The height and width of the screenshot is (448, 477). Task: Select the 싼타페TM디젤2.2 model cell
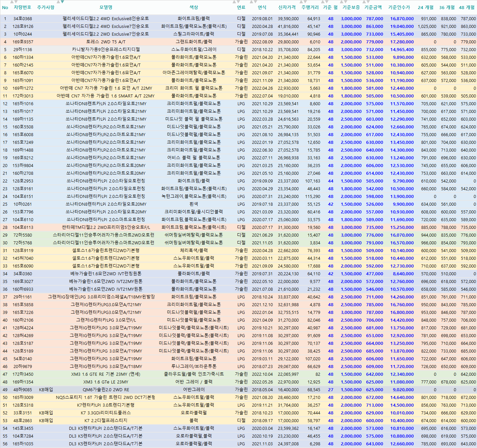[106, 228]
